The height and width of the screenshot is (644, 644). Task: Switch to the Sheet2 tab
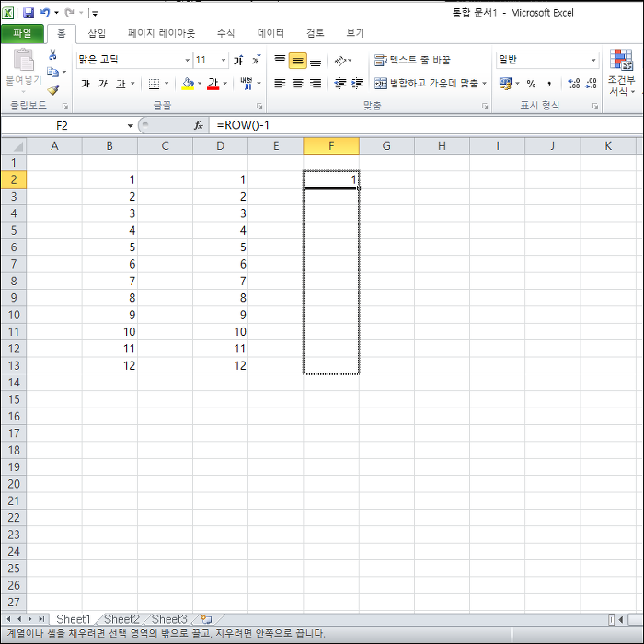click(x=121, y=619)
